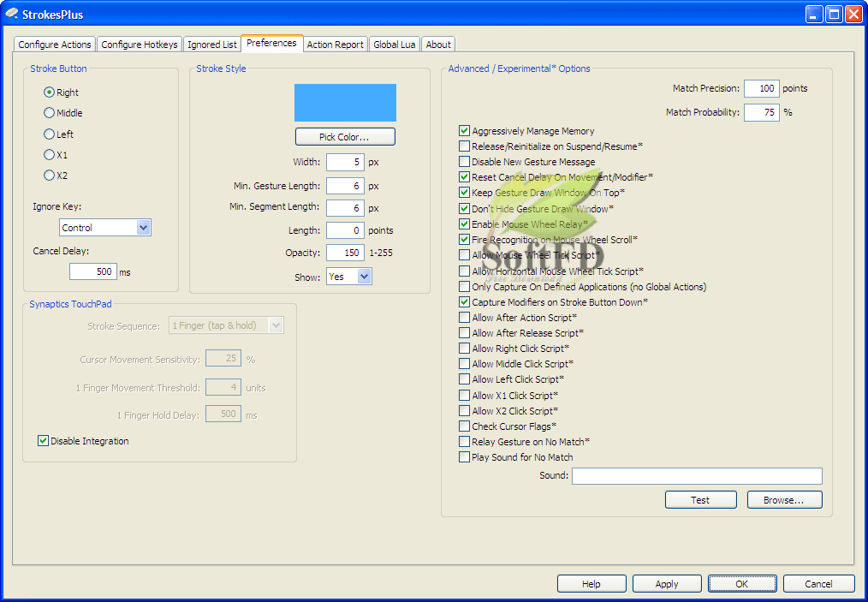Select the Preferences tab
868x602 pixels.
272,43
